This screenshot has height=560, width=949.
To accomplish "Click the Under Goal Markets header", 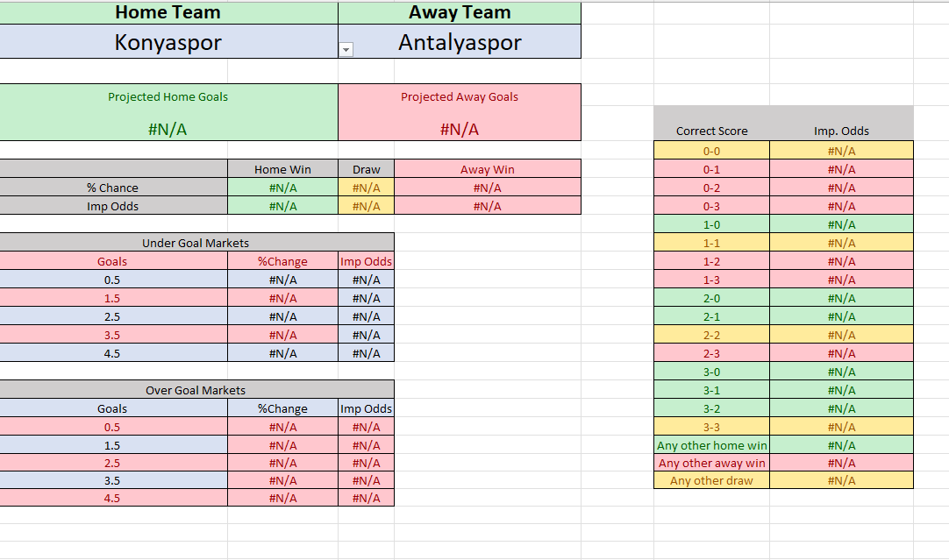I will pyautogui.click(x=196, y=243).
